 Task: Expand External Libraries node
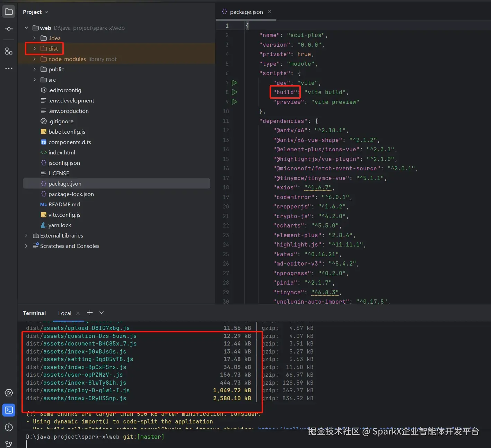pyautogui.click(x=26, y=235)
